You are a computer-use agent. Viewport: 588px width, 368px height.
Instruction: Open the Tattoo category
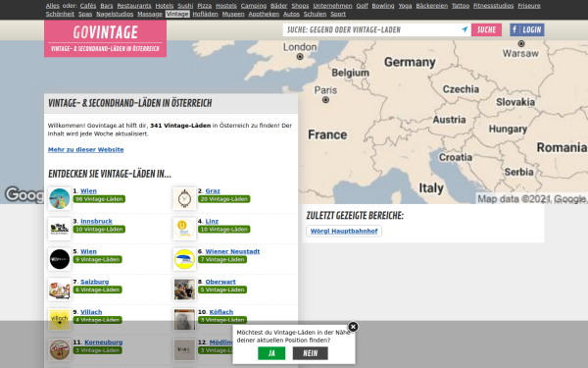461,6
